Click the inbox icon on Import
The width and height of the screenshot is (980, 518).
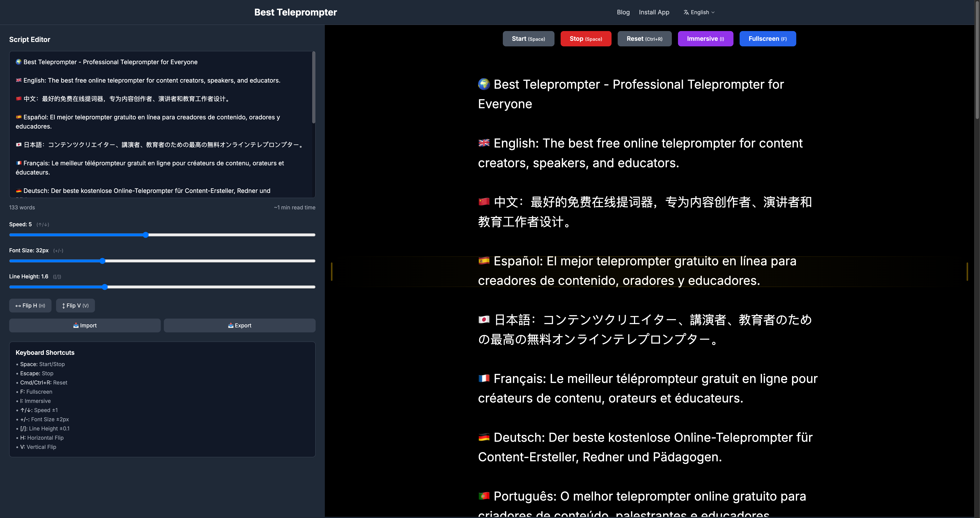point(76,325)
